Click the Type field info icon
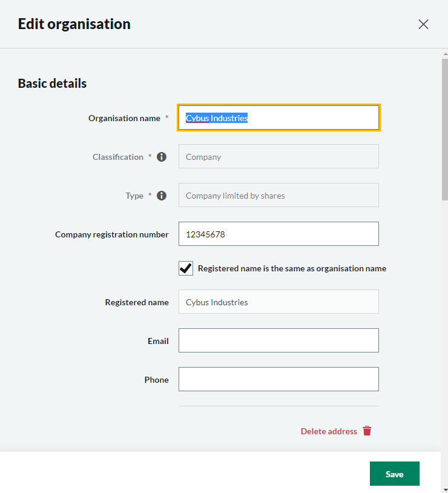 point(162,196)
